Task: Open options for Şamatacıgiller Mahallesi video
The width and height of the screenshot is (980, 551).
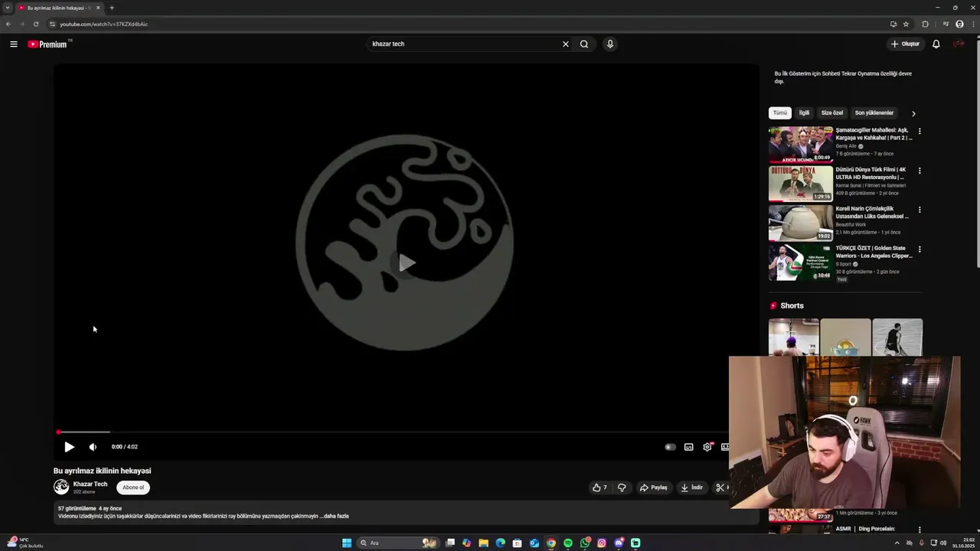Action: (x=920, y=131)
